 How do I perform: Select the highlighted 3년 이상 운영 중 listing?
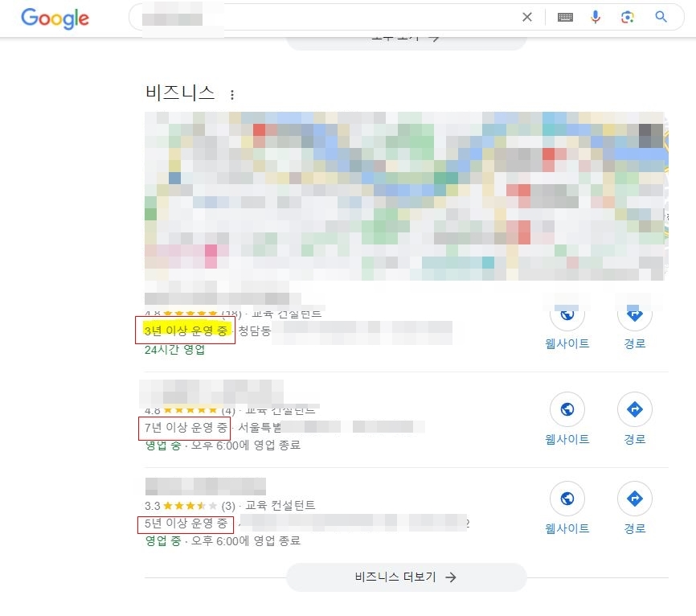186,330
